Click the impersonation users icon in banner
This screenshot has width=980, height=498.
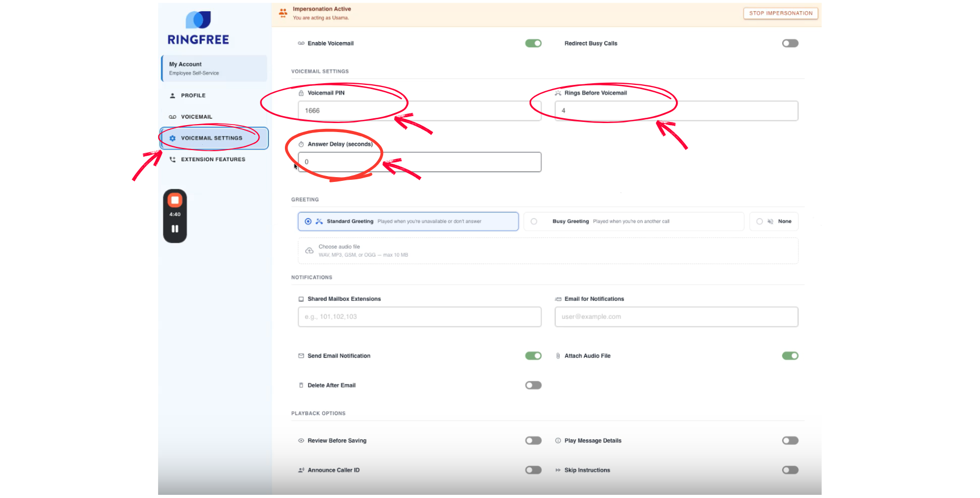(283, 13)
